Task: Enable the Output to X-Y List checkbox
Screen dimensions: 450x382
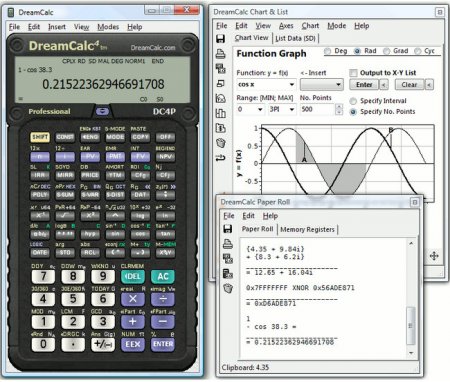Action: (353, 73)
